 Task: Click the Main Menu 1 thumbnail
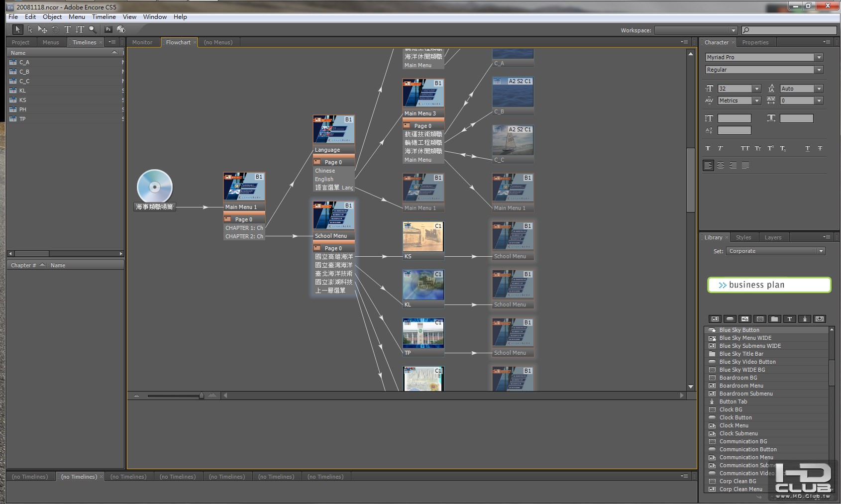[244, 187]
